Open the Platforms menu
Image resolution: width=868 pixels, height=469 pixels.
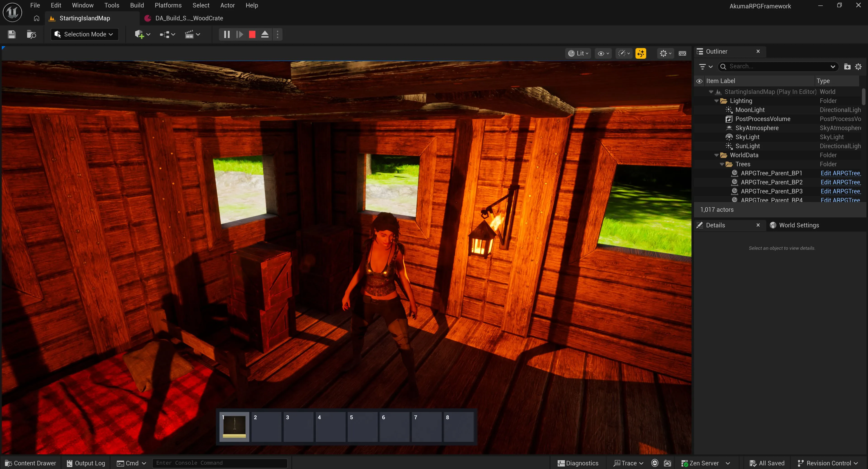[168, 5]
